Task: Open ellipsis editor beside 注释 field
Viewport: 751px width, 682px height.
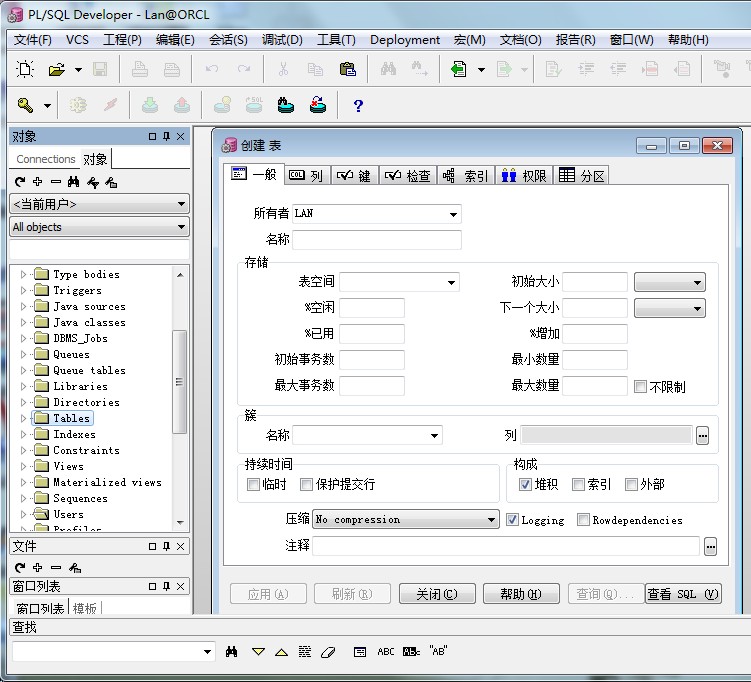Action: (710, 546)
